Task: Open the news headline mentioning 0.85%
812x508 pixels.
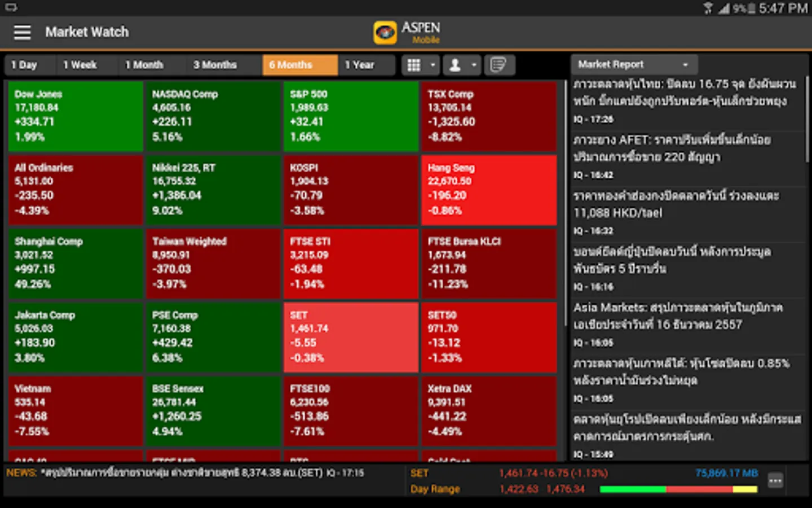Action: click(x=687, y=381)
